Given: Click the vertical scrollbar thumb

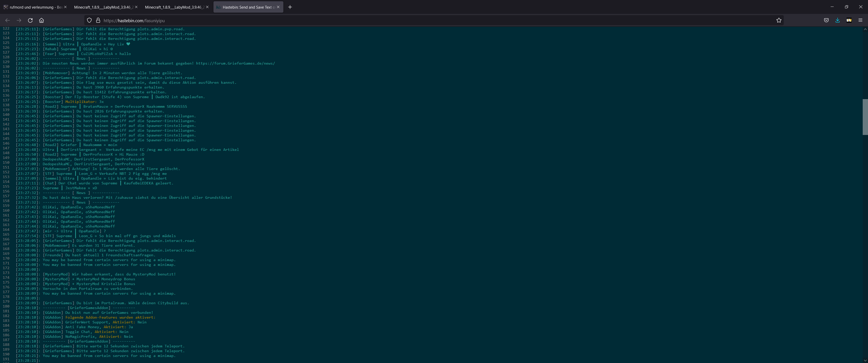Looking at the screenshot, I should tap(865, 117).
